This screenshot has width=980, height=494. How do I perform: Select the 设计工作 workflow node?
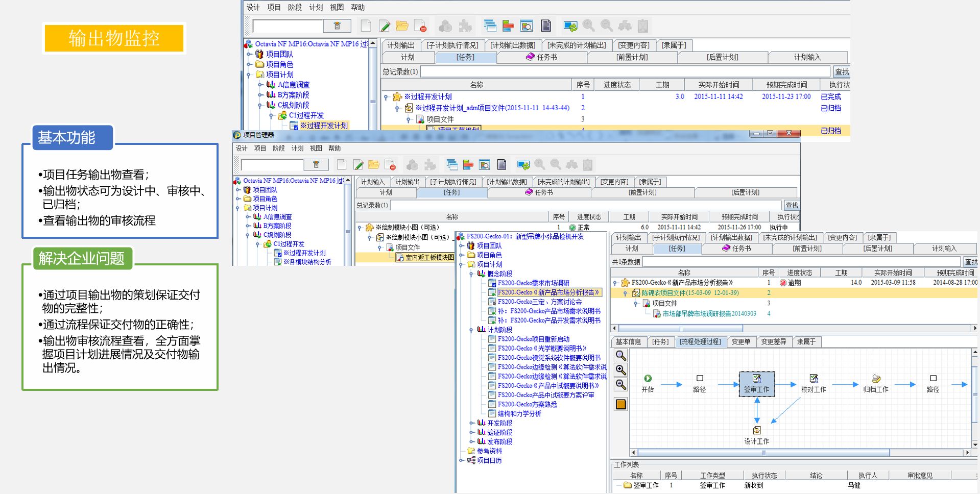point(756,435)
